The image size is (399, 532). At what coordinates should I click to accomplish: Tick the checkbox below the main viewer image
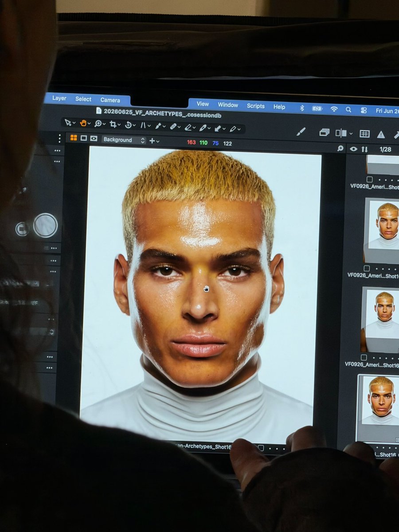point(261,448)
